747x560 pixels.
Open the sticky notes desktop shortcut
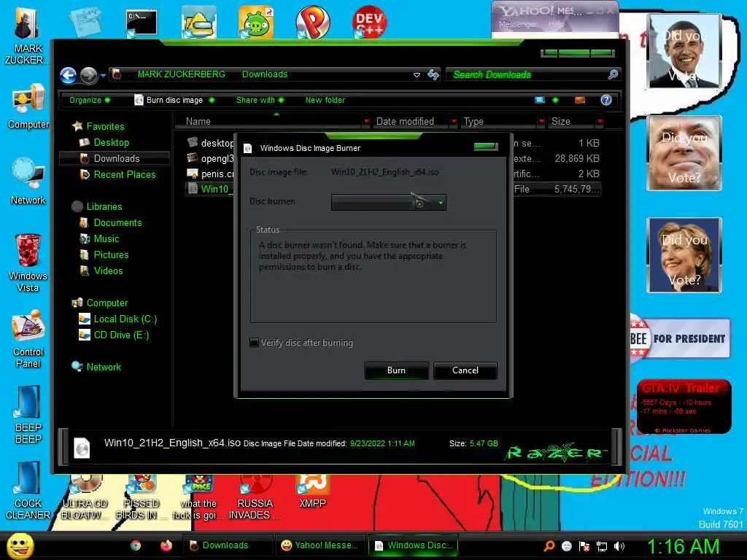(x=85, y=21)
